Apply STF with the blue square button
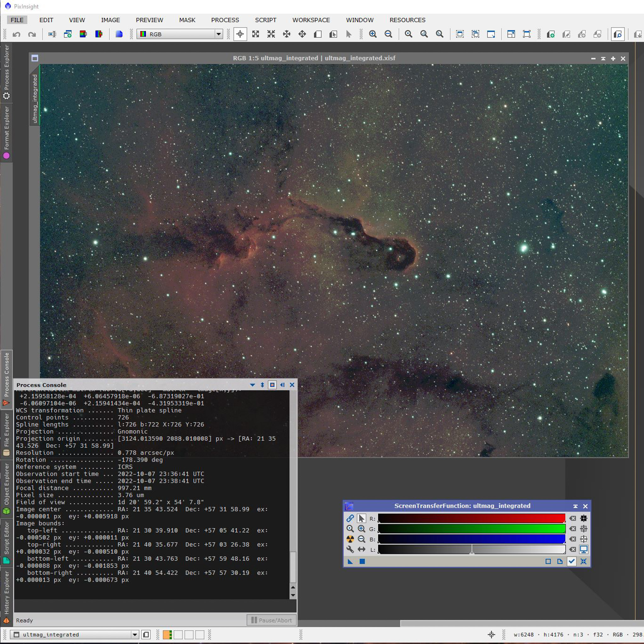 (362, 561)
